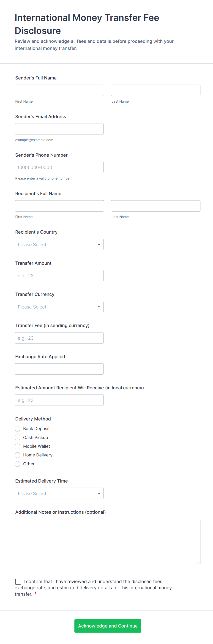
Task: Focus the Exchange Rate Applied field
Action: (59, 369)
